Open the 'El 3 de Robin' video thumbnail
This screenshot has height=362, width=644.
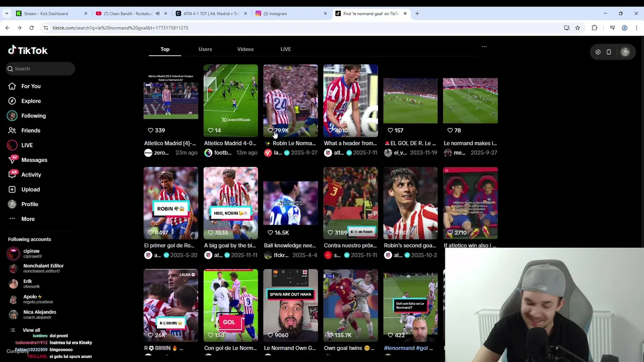[350, 203]
